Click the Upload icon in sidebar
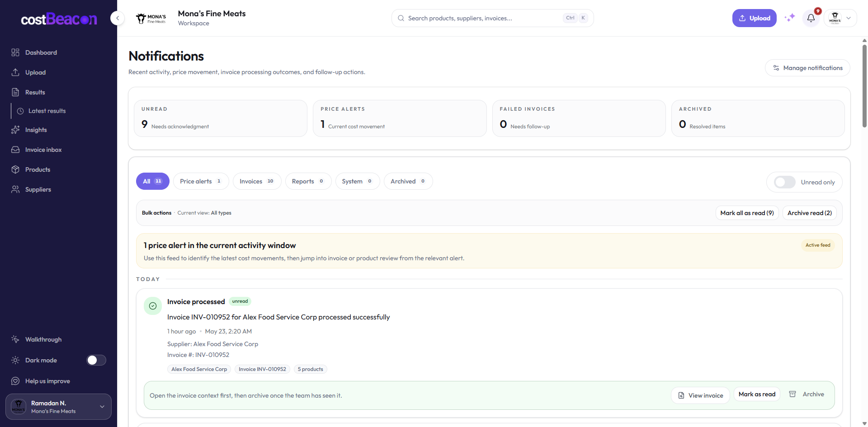This screenshot has height=427, width=868. (15, 72)
